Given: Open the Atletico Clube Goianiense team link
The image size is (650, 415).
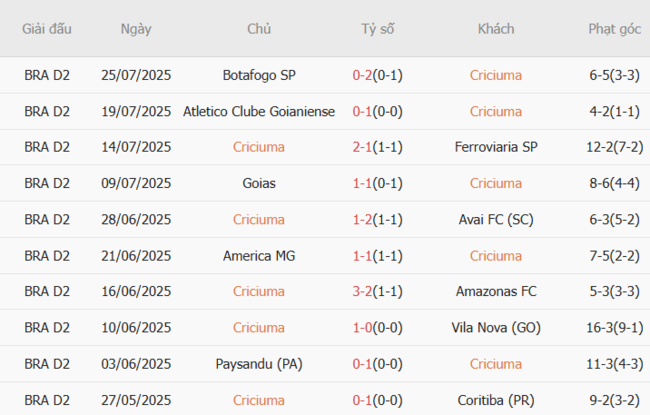Looking at the screenshot, I should pyautogui.click(x=259, y=111).
